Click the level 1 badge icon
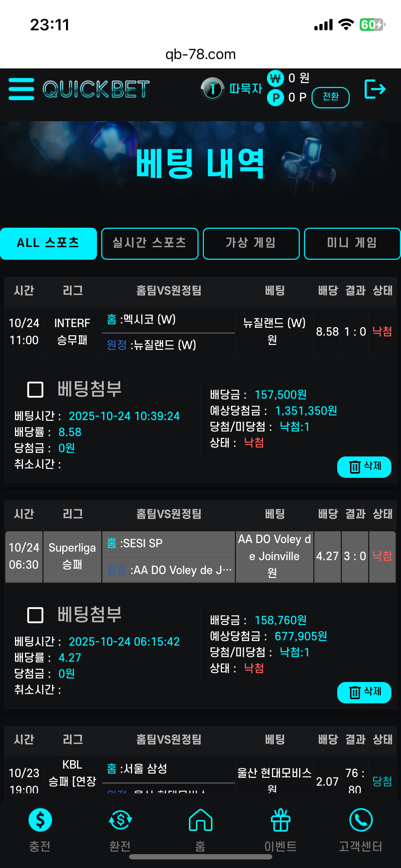The image size is (401, 868). (212, 89)
